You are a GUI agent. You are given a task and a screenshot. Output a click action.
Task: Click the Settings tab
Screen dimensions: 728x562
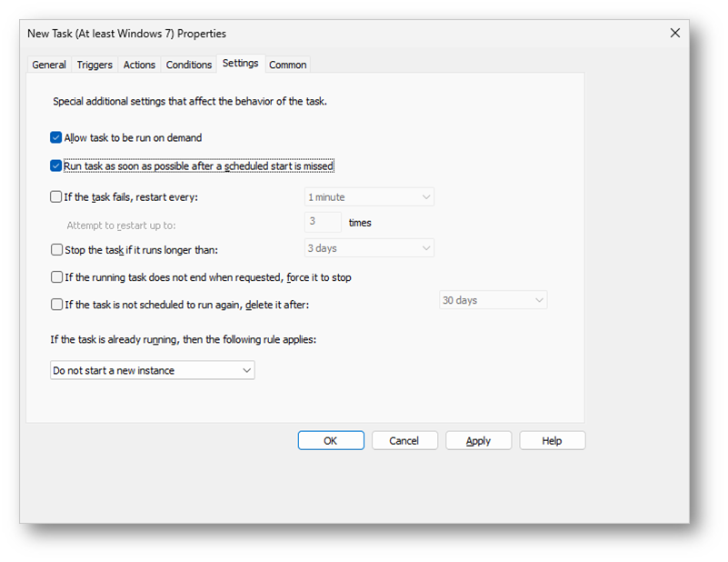click(241, 63)
